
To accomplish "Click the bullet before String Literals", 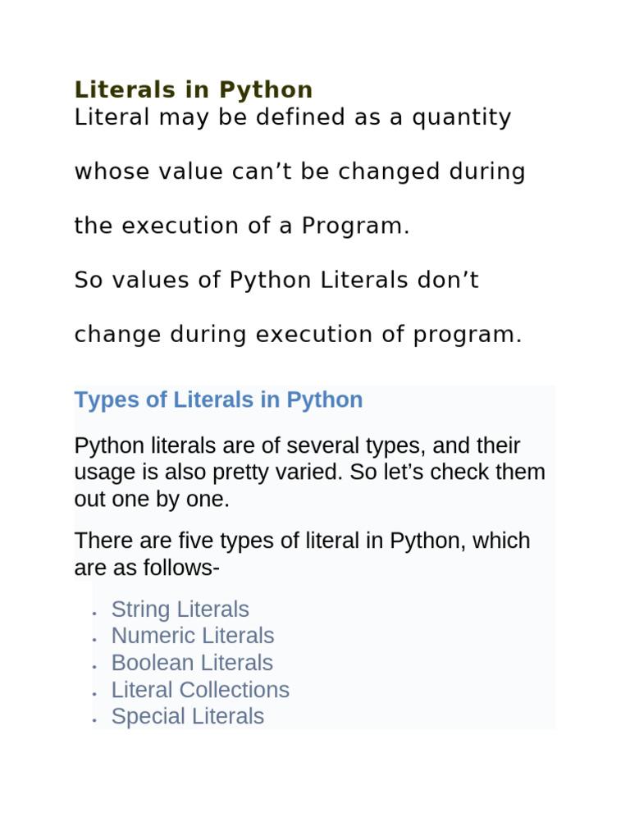I will pyautogui.click(x=94, y=613).
